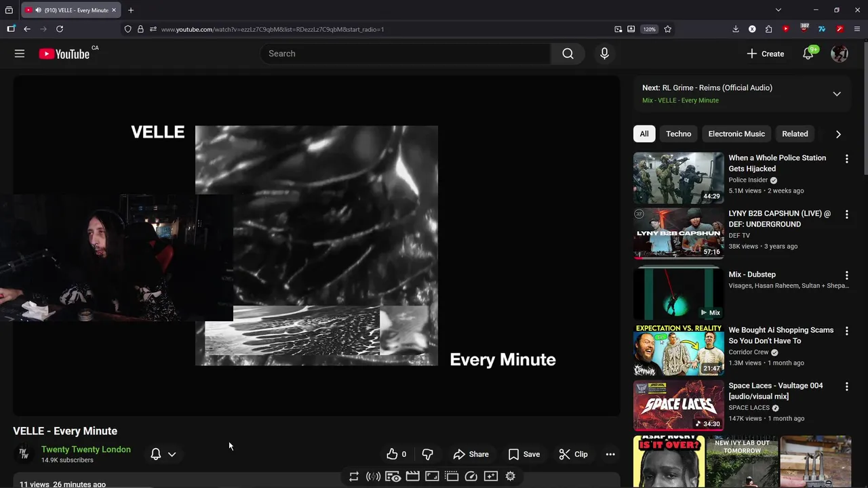Open the Twenty Twenty London channel link
The height and width of the screenshot is (488, 868).
86,449
